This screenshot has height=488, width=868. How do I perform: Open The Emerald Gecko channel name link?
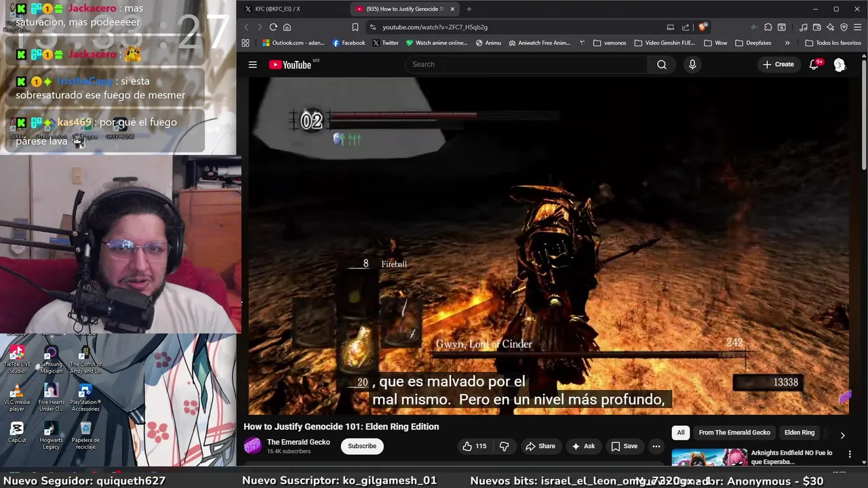pyautogui.click(x=298, y=442)
